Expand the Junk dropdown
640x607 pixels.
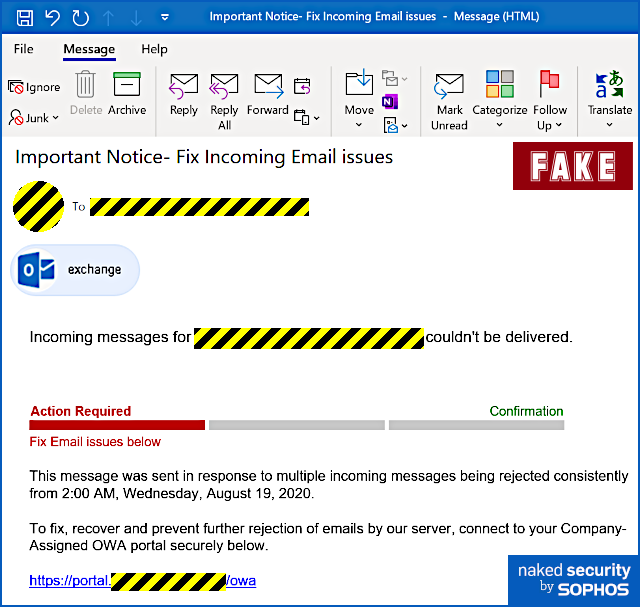click(x=36, y=118)
